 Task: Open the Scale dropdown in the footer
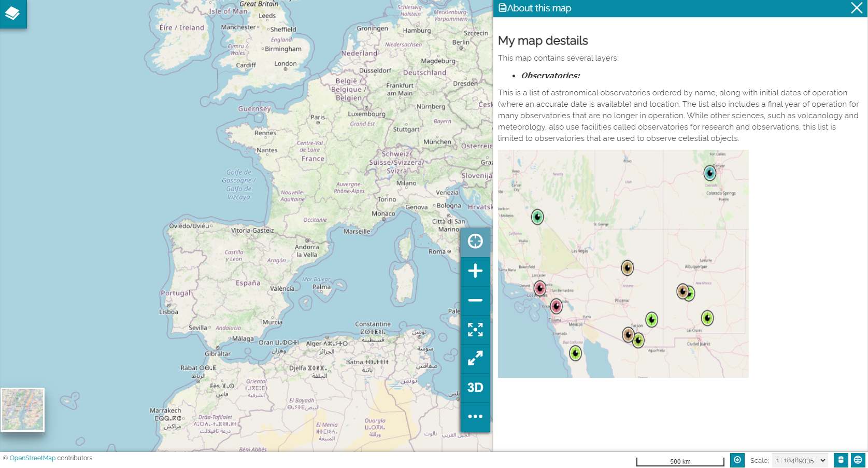click(800, 460)
